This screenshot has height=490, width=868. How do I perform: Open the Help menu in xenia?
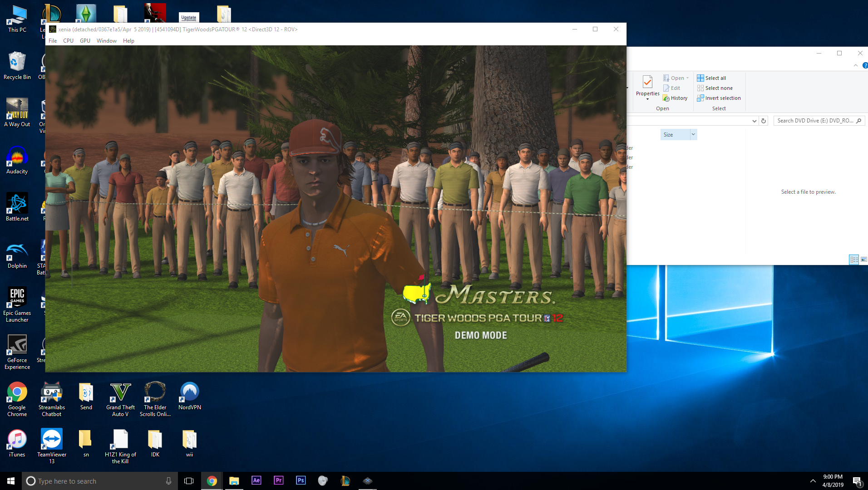pyautogui.click(x=128, y=41)
